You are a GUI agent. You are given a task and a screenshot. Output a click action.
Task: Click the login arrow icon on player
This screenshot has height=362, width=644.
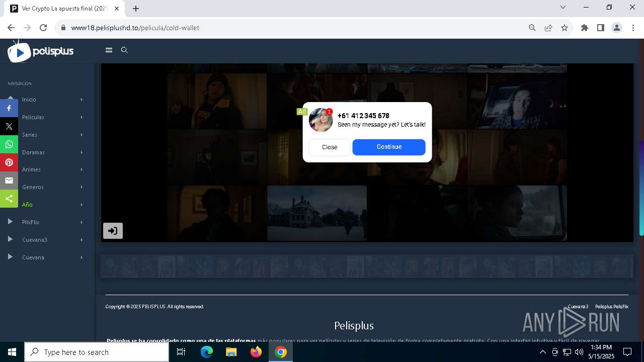pos(113,231)
